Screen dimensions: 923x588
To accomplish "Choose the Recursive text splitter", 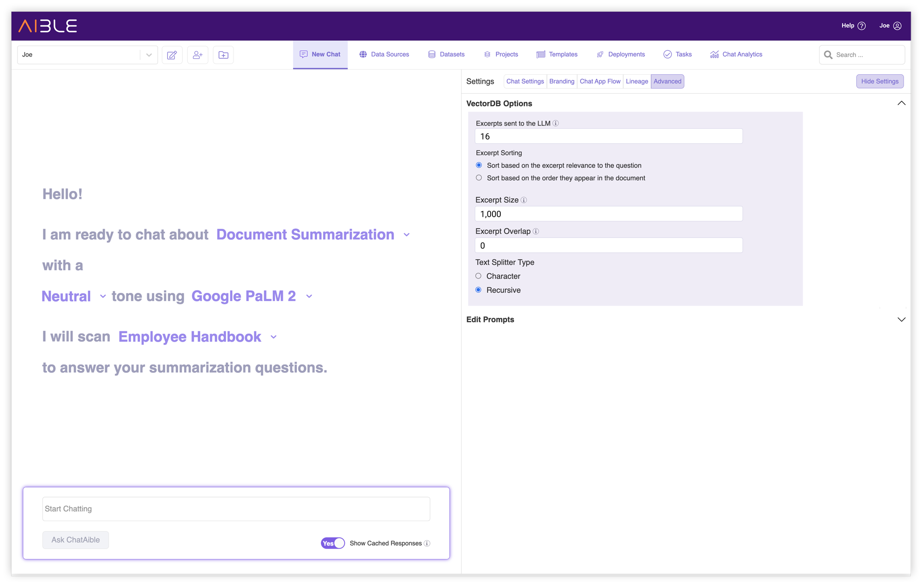I will pyautogui.click(x=478, y=290).
